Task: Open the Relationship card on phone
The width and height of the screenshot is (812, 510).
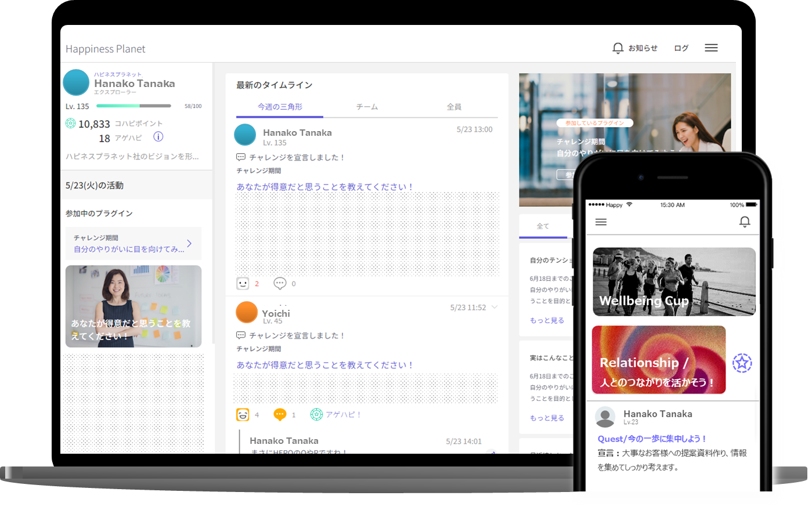Action: coord(659,360)
